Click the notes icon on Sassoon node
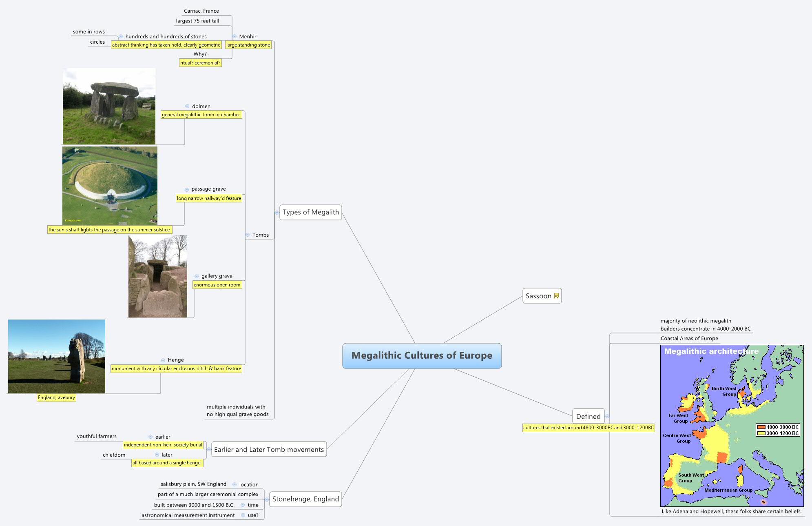Viewport: 812px width, 526px height. tap(556, 296)
